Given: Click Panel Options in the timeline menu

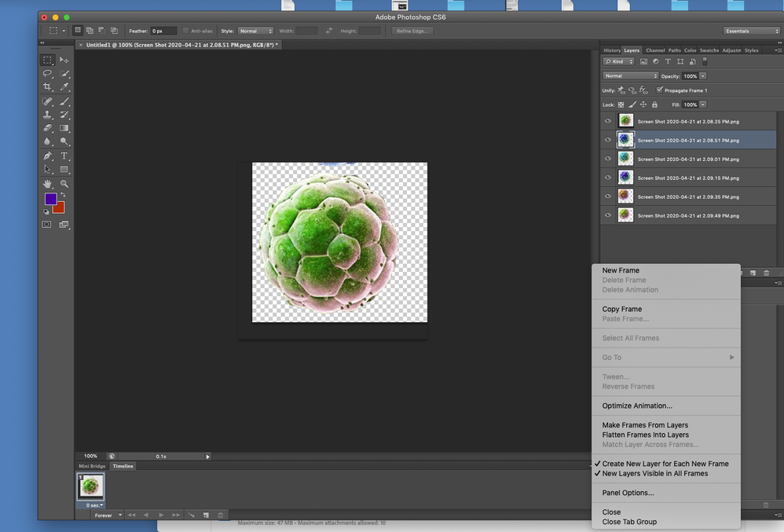Looking at the screenshot, I should coord(628,493).
